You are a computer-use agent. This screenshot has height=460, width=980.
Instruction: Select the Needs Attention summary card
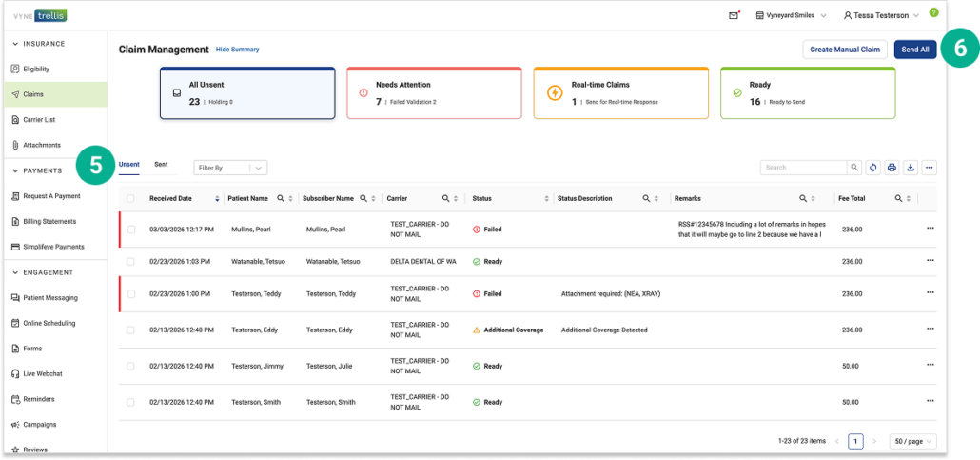point(434,93)
